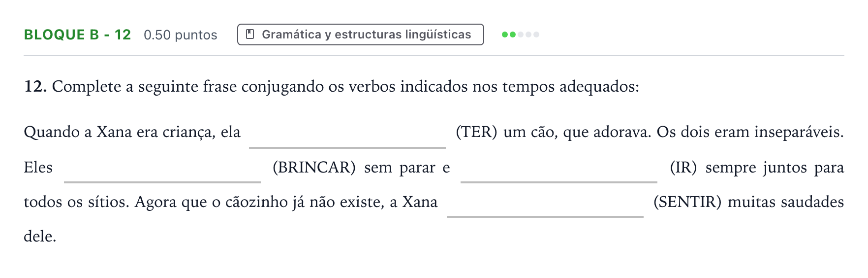Focus the blank before (TER)
The width and height of the screenshot is (868, 278).
tap(347, 134)
